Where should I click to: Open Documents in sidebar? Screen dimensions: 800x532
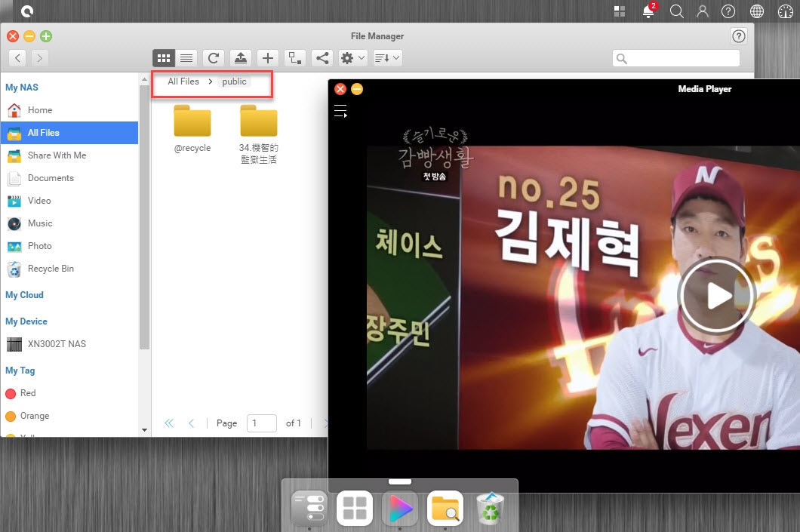coord(69,178)
